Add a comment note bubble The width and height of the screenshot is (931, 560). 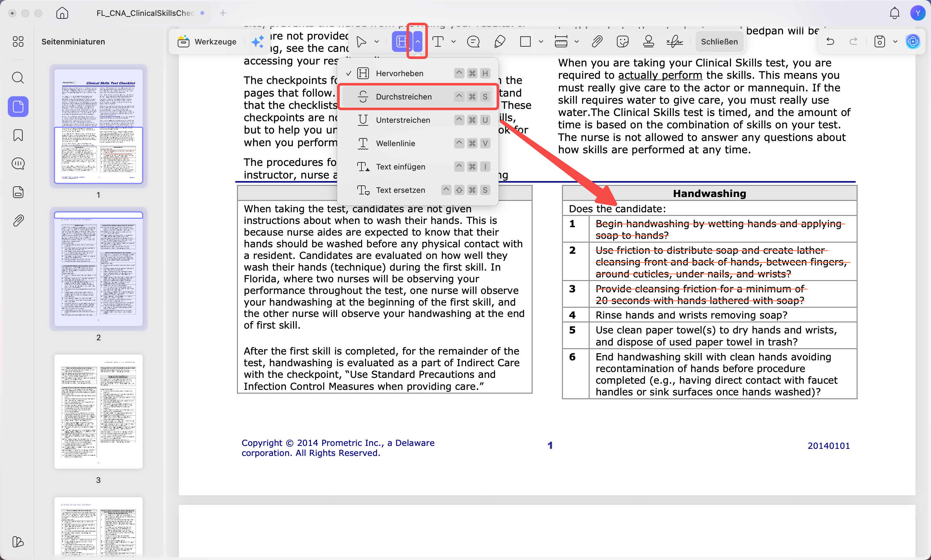[473, 41]
